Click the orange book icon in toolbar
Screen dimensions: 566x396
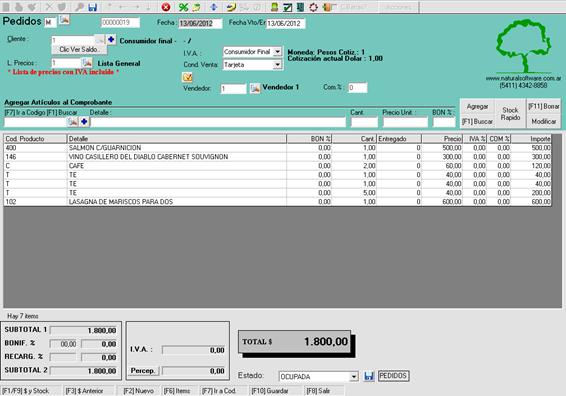click(327, 7)
